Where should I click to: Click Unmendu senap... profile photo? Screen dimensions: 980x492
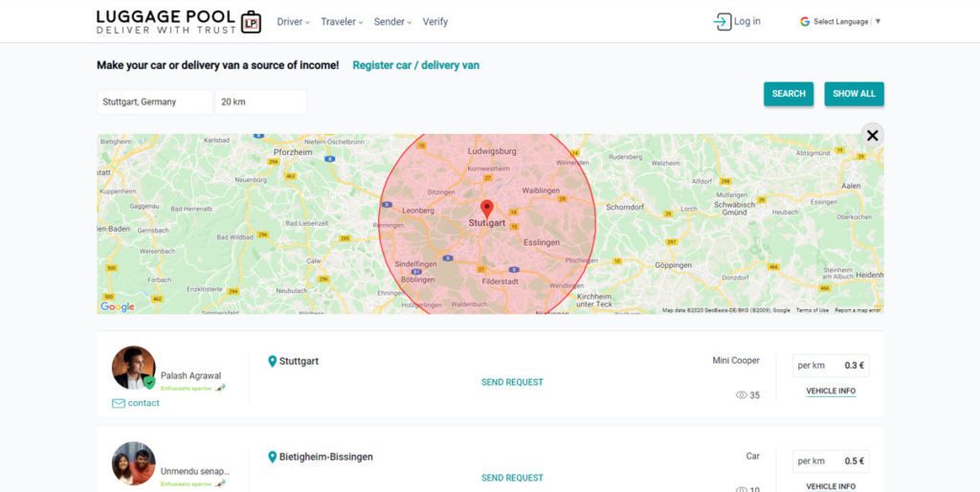pos(133,463)
